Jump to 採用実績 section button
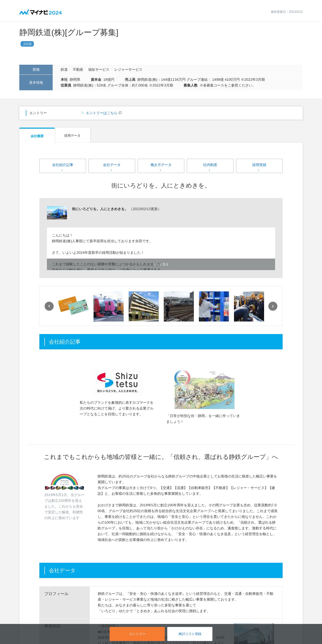 coord(259,166)
